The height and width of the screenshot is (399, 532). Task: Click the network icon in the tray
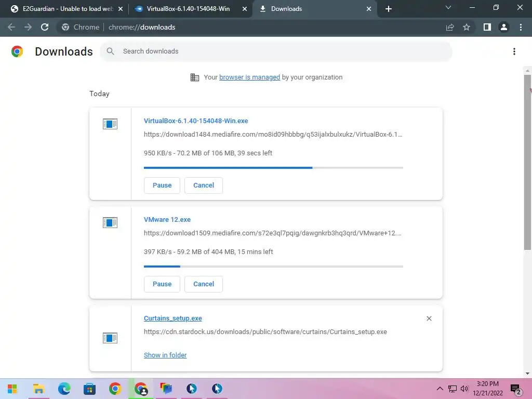pos(453,389)
